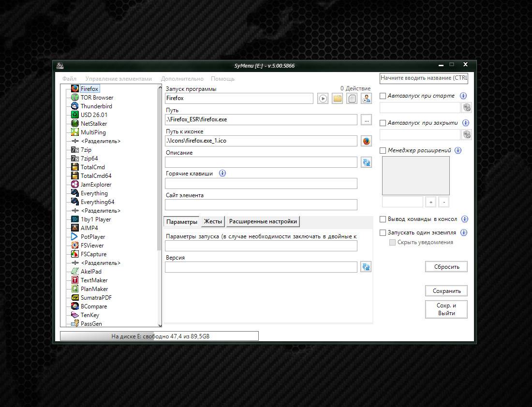Click the Сайт элемента input field

click(x=261, y=204)
